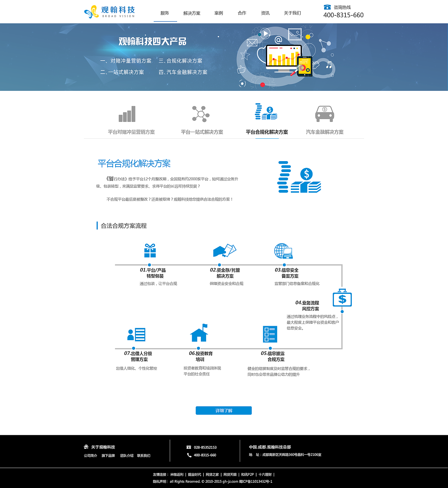The width and height of the screenshot is (448, 488).
Task: Open the 网贷天眼 friendly link
Action: 230,475
